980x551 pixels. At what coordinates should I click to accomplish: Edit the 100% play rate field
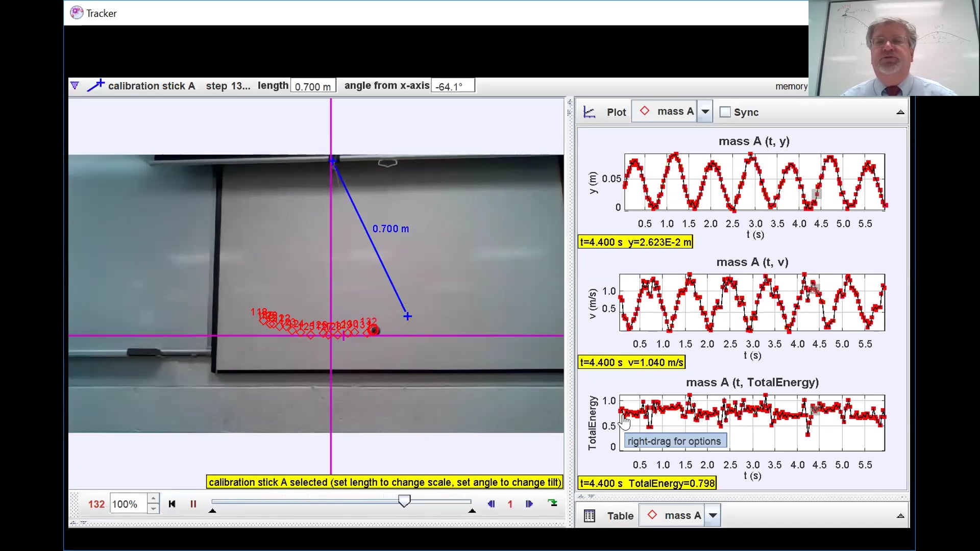128,504
